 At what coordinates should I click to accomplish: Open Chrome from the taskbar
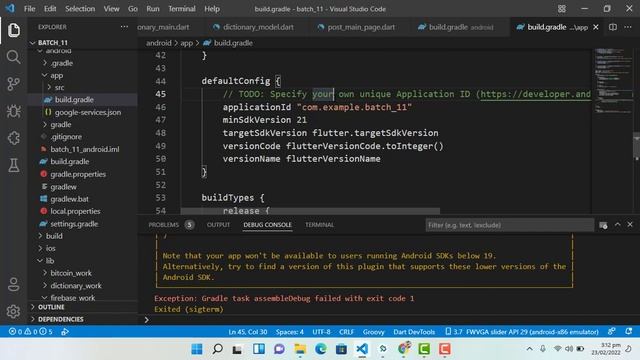point(404,349)
